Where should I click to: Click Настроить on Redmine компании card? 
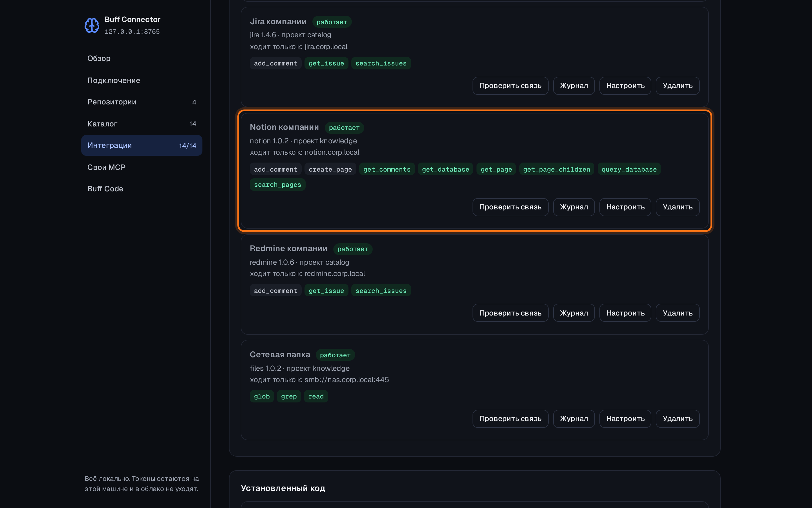click(625, 313)
